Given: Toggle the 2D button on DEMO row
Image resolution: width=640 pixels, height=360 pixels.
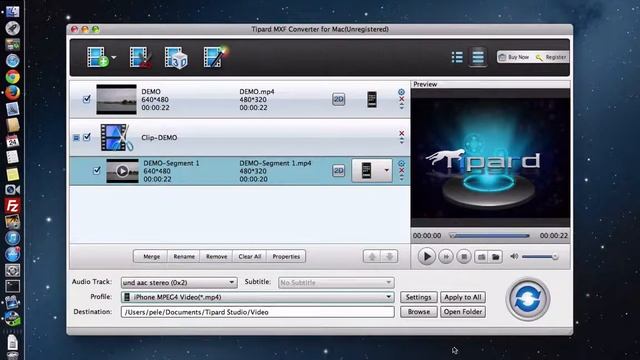Looking at the screenshot, I should point(338,99).
